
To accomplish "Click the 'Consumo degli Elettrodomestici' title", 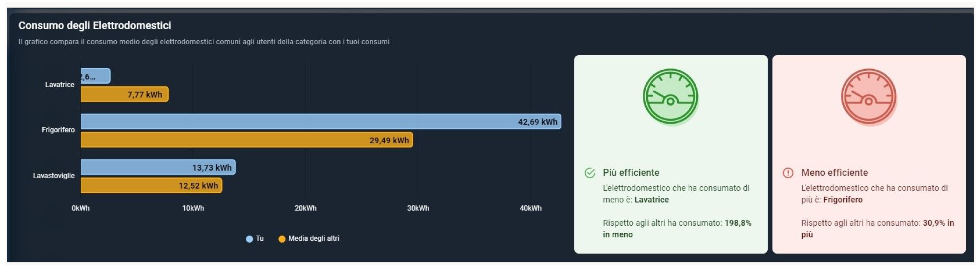I will click(x=95, y=25).
